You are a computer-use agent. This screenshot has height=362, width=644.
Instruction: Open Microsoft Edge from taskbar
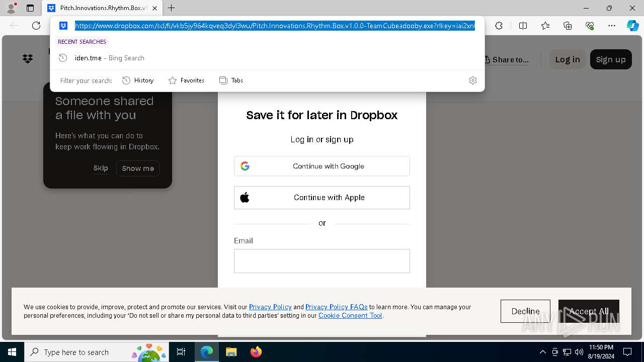tap(207, 352)
